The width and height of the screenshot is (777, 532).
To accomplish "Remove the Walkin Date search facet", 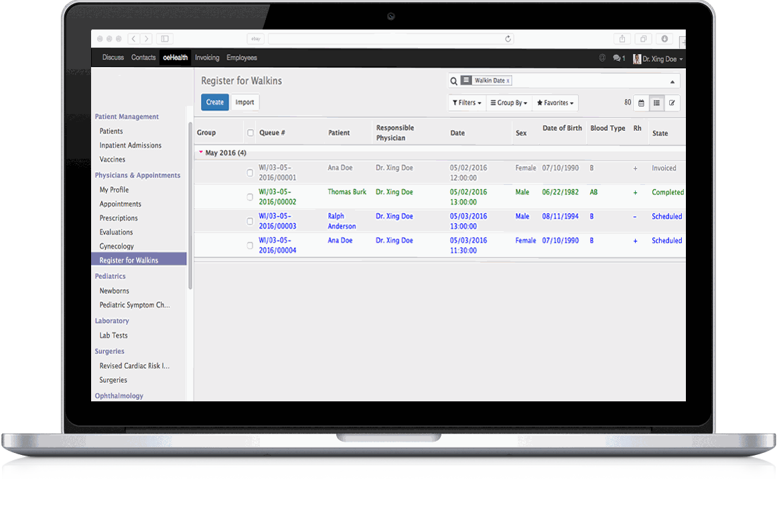I will pos(508,80).
